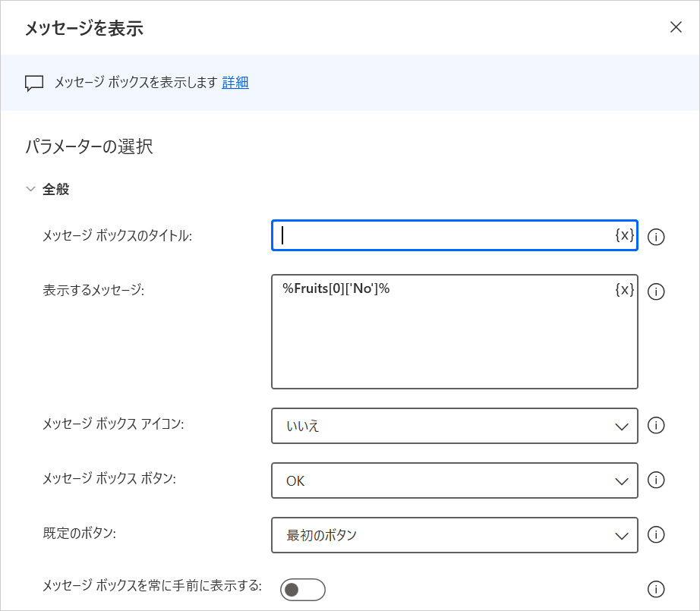Click the 全般 section header label
Screen dimensions: 700x611
55,189
